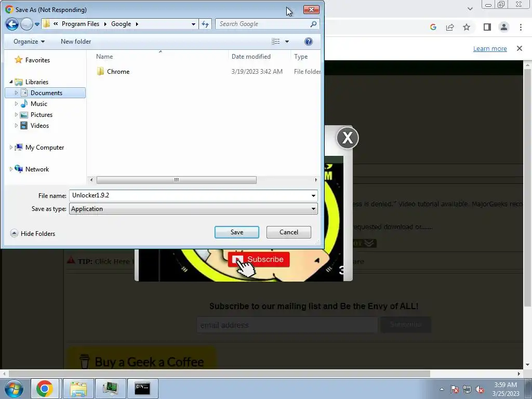Open command prompt taskbar icon
Viewport: 532px width, 399px height.
(x=142, y=389)
